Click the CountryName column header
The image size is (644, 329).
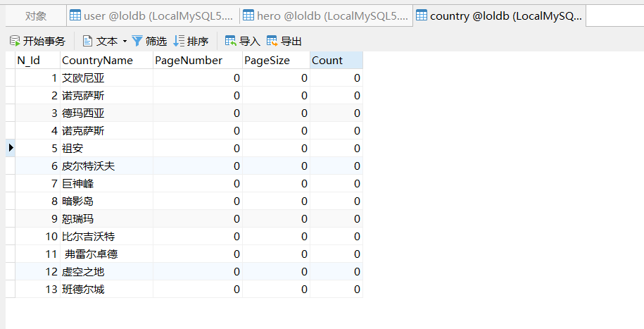coord(107,61)
